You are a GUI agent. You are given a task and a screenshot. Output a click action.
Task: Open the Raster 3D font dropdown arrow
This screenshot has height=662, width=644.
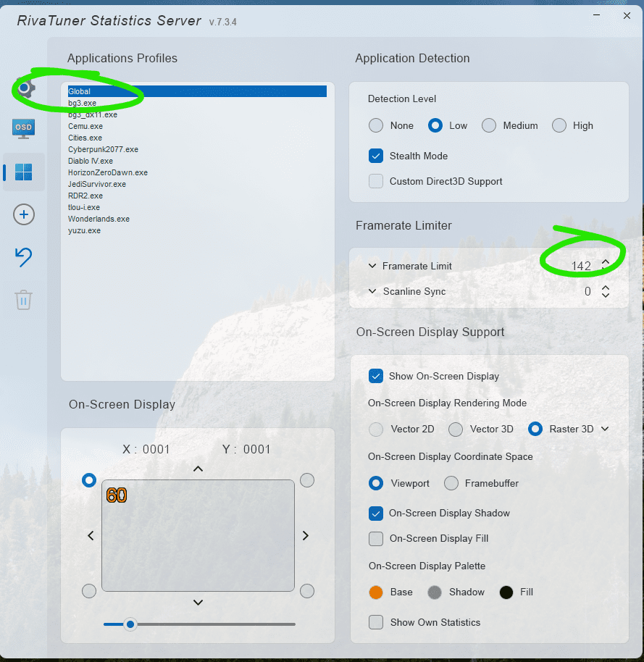(x=605, y=429)
